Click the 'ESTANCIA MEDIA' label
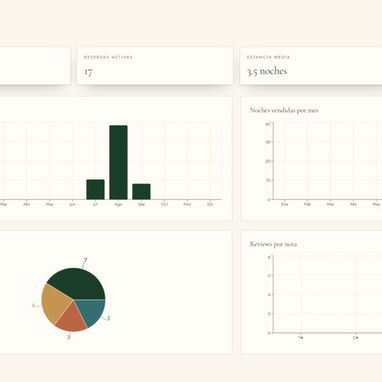The height and width of the screenshot is (382, 382). tap(269, 57)
